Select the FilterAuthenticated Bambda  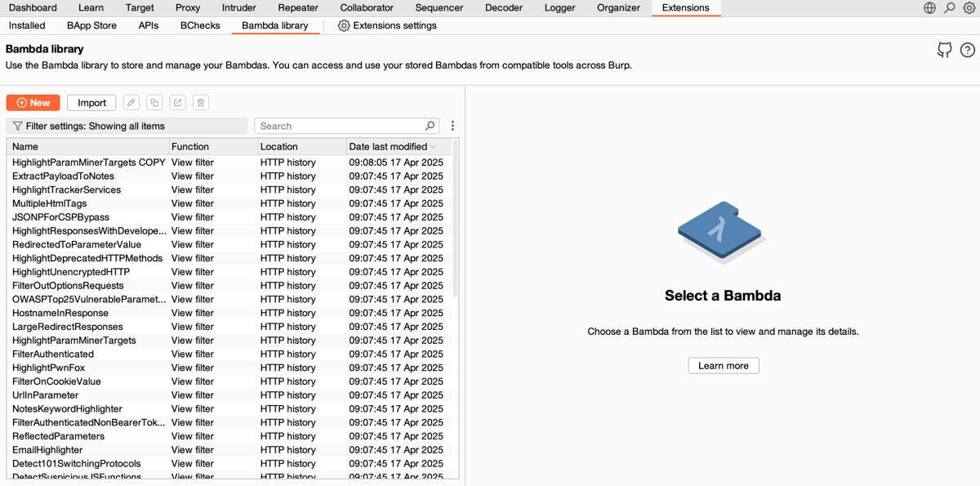pyautogui.click(x=229, y=354)
